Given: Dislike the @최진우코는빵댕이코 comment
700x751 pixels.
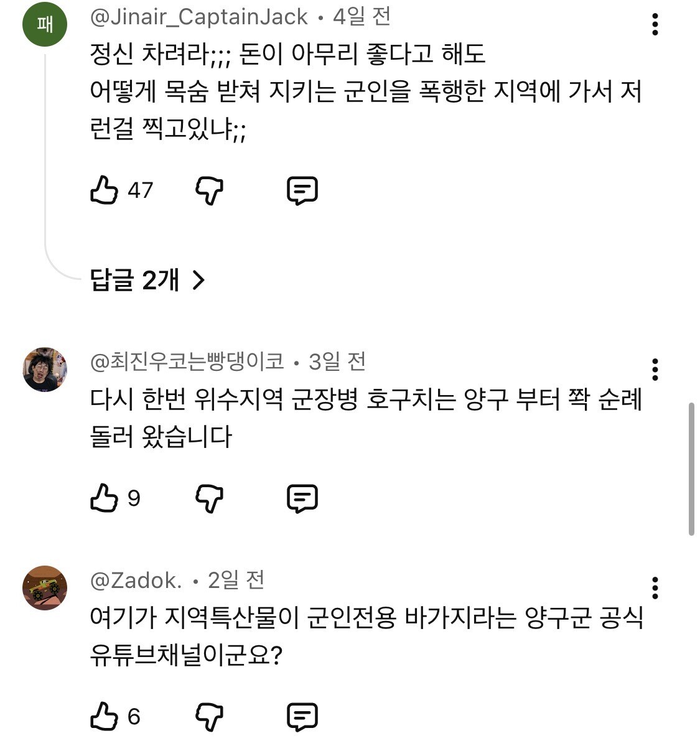Looking at the screenshot, I should point(209,498).
